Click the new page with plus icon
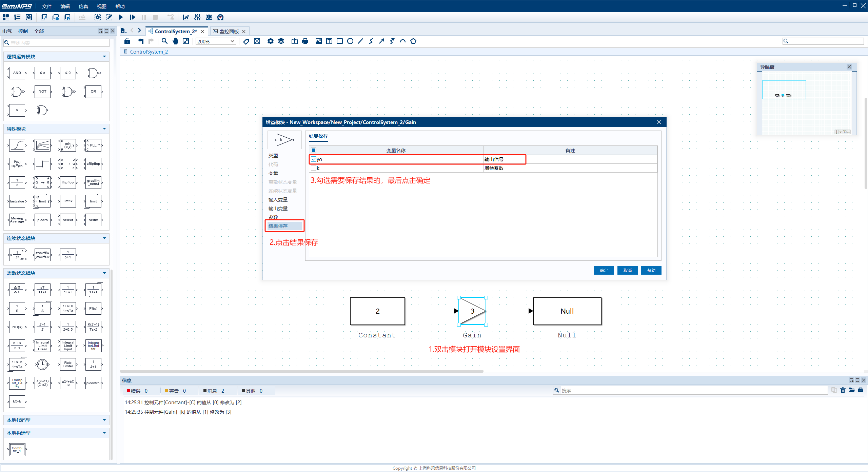868x472 pixels. [x=56, y=17]
